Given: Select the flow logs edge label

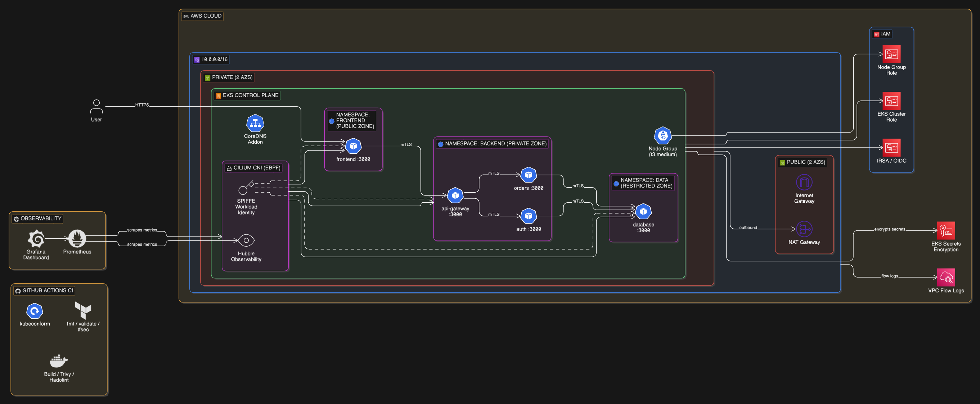Looking at the screenshot, I should click(890, 276).
